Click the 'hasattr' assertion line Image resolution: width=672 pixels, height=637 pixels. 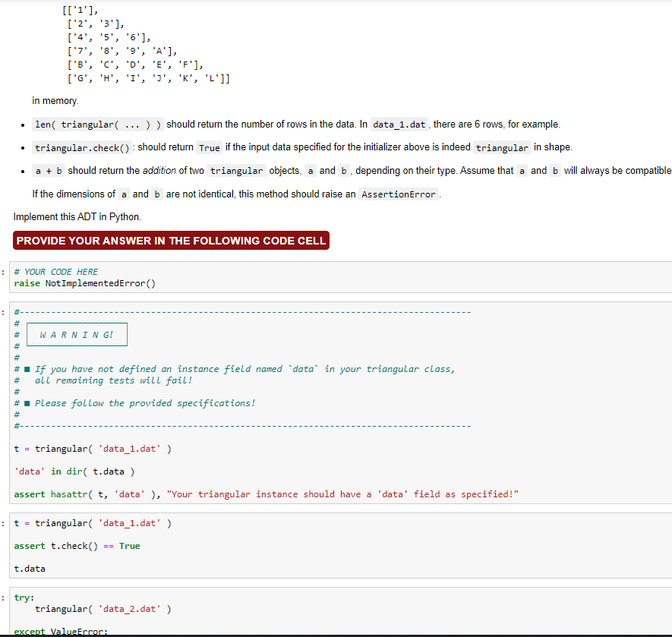point(266,494)
